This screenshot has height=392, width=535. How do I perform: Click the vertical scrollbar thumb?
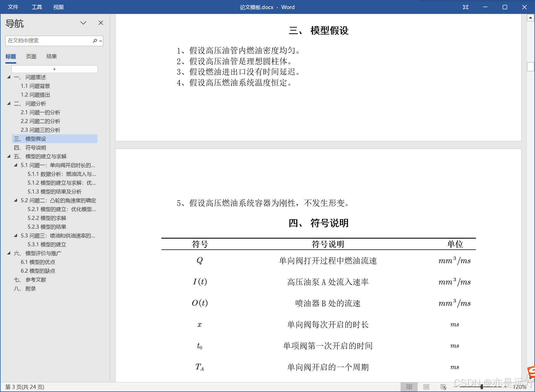pyautogui.click(x=530, y=67)
